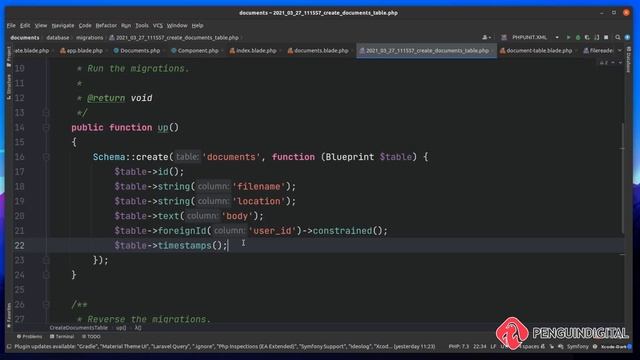Open the Project tool window

click(9, 56)
